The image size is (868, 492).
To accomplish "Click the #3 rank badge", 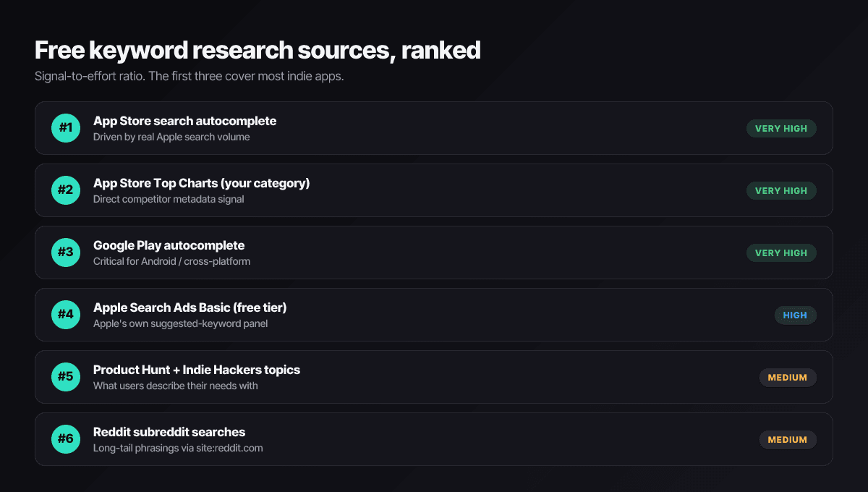I will [x=66, y=253].
